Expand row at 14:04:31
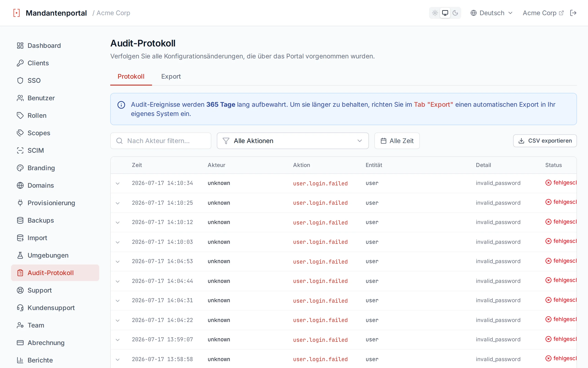Screen dimensions: 588x368 (x=118, y=301)
